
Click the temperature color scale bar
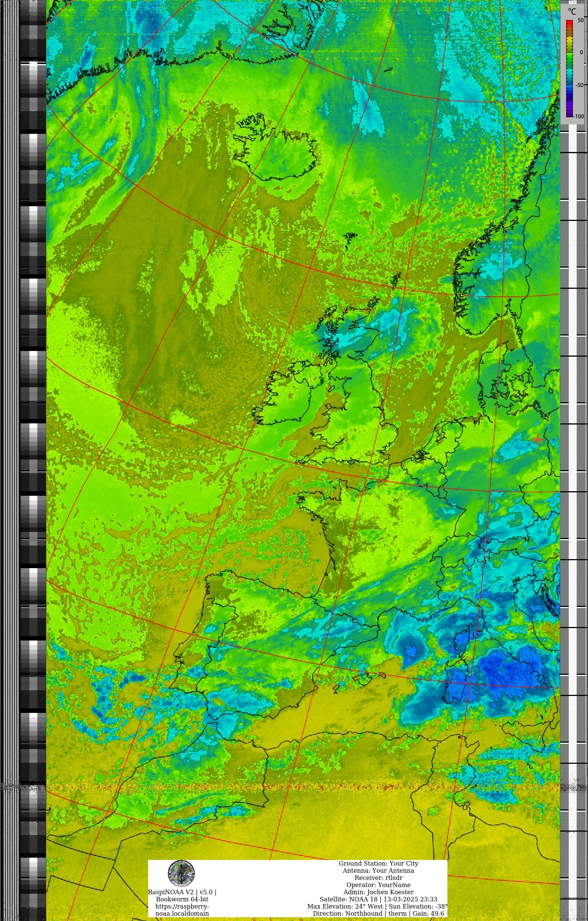(x=569, y=69)
